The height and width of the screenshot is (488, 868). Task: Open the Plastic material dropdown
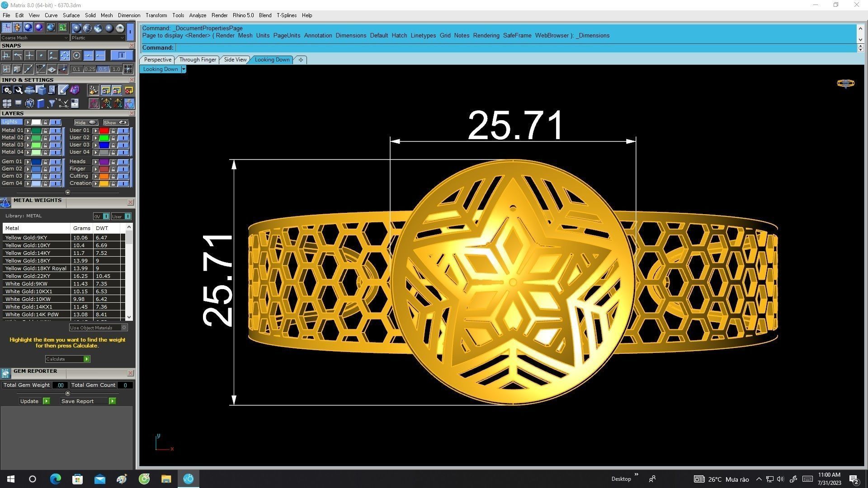click(x=98, y=38)
